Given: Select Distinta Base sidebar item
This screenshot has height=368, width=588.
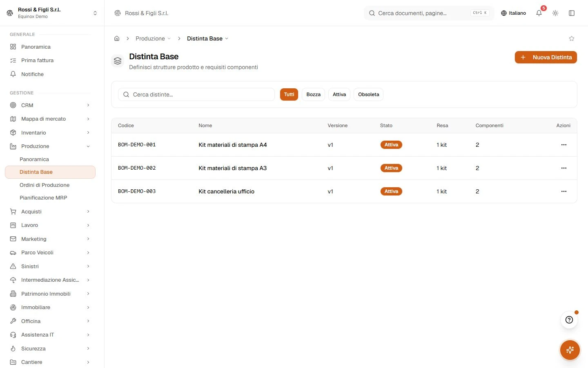Looking at the screenshot, I should tap(50, 172).
